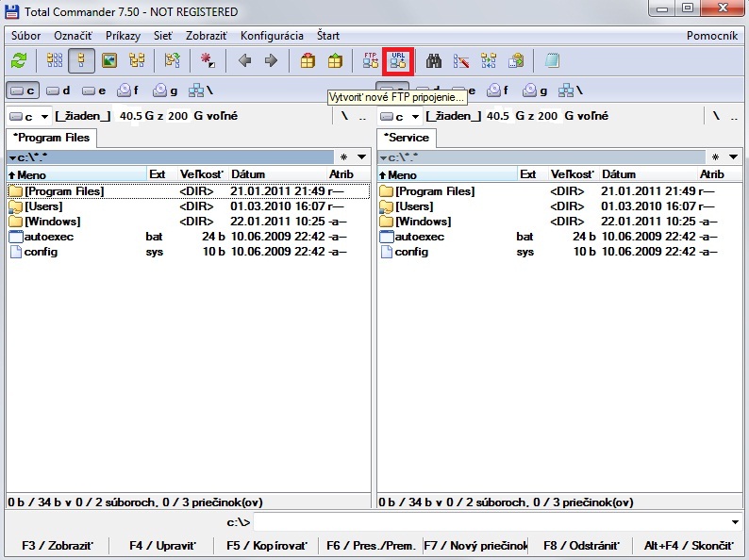The width and height of the screenshot is (749, 560).
Task: Open the Označiť menu
Action: (73, 36)
